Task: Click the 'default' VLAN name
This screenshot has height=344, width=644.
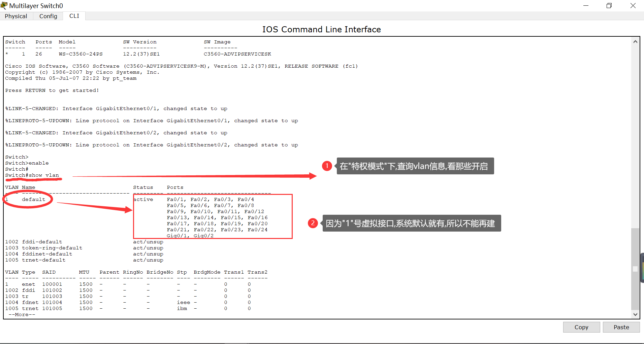Action: [34, 200]
